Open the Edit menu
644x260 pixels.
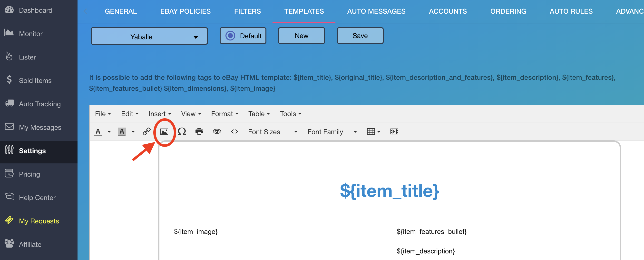click(130, 114)
